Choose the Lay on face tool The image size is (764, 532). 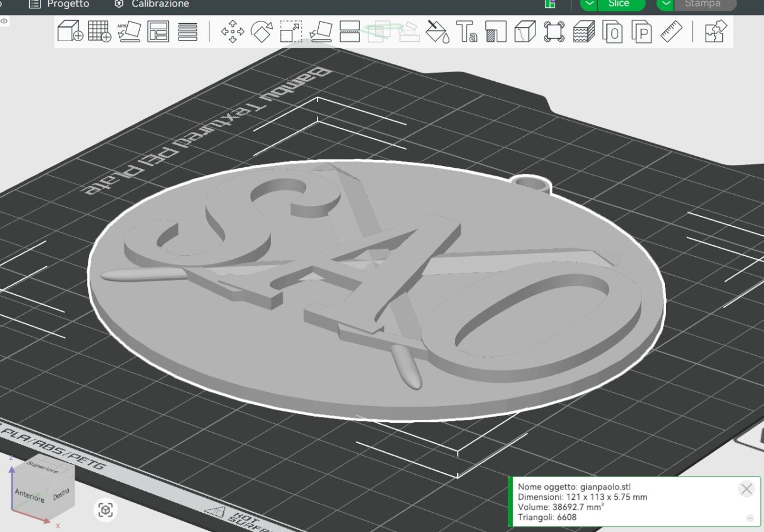coord(320,31)
